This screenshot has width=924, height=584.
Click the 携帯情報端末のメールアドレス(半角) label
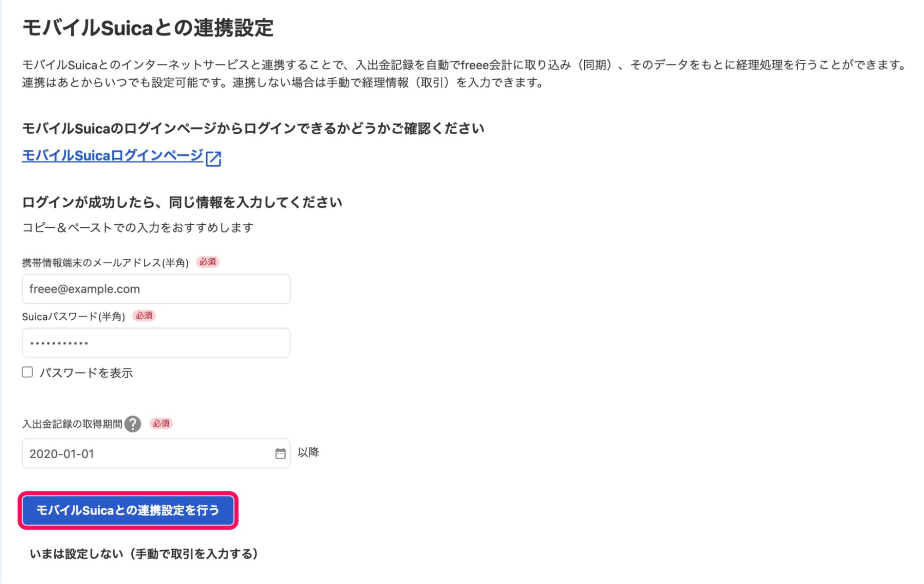point(105,262)
